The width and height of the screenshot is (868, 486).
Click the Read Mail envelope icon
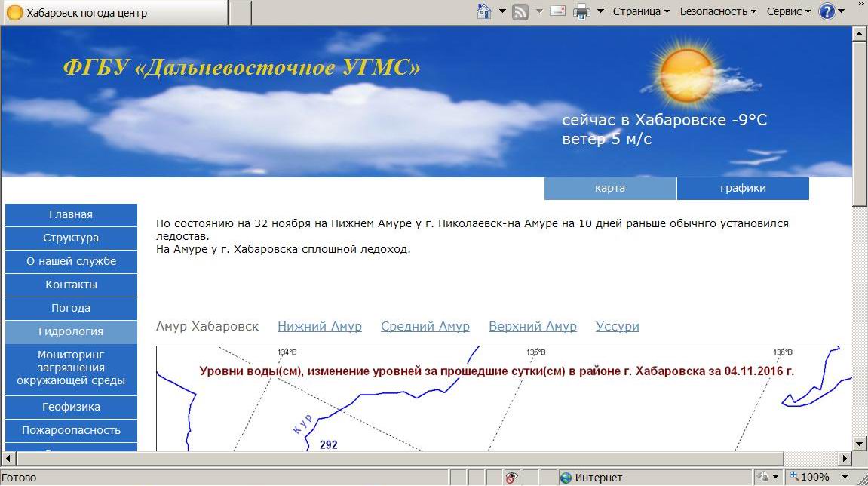557,11
